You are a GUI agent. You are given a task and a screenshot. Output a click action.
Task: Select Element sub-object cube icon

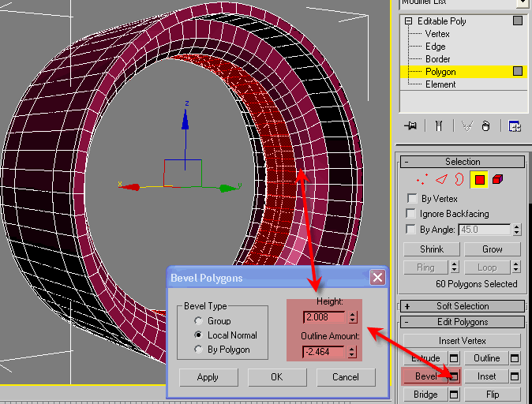[x=497, y=181]
